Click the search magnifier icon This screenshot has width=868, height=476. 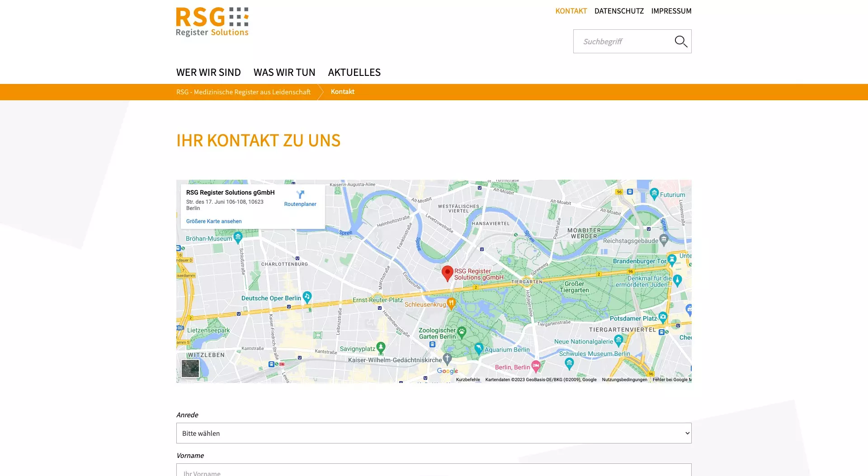[x=681, y=42]
